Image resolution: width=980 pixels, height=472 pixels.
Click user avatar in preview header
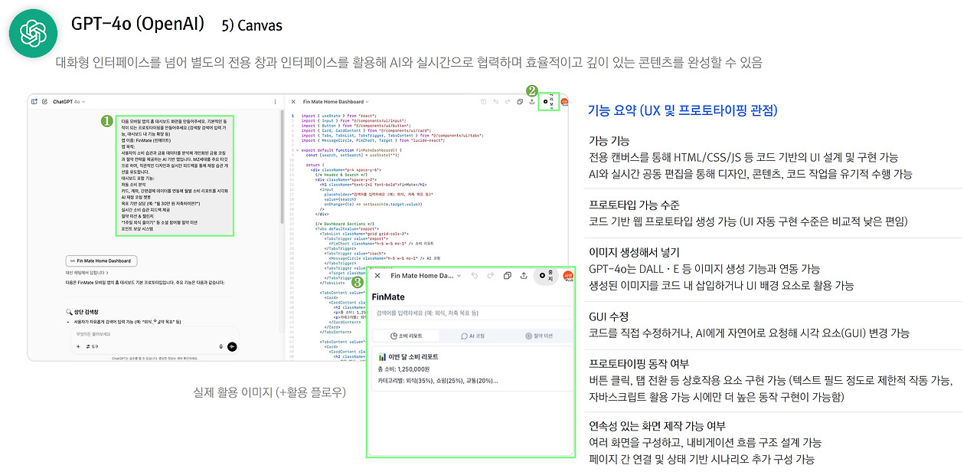pyautogui.click(x=568, y=276)
